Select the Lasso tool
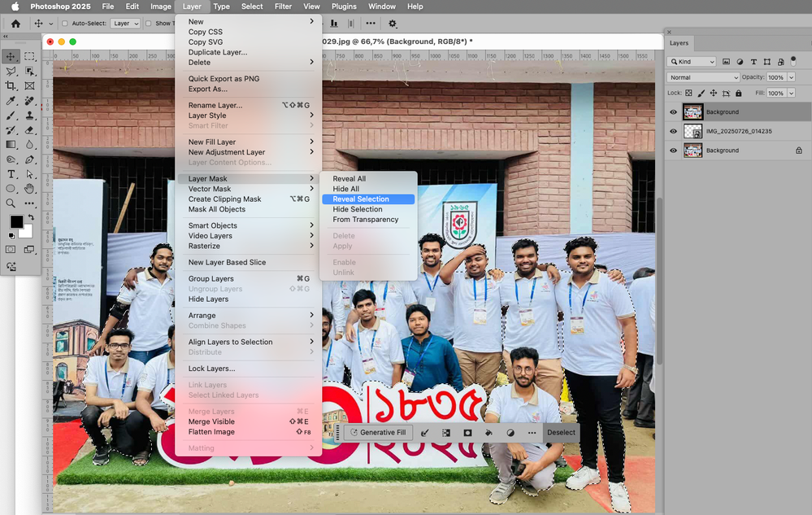 pos(11,69)
